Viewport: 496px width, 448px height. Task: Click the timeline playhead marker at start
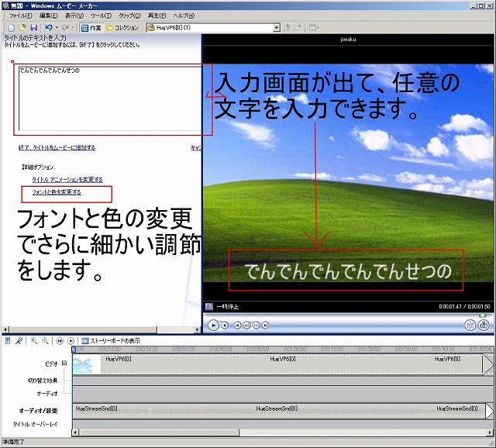point(74,350)
